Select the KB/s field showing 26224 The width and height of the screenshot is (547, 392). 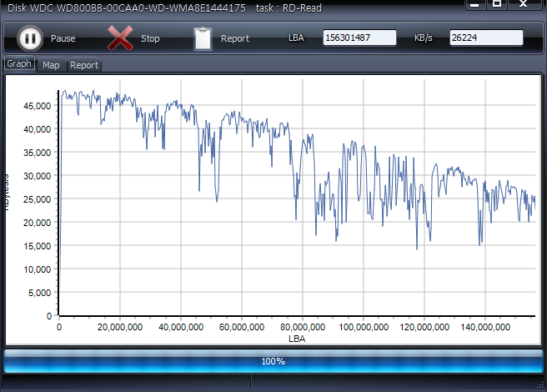[x=486, y=38]
